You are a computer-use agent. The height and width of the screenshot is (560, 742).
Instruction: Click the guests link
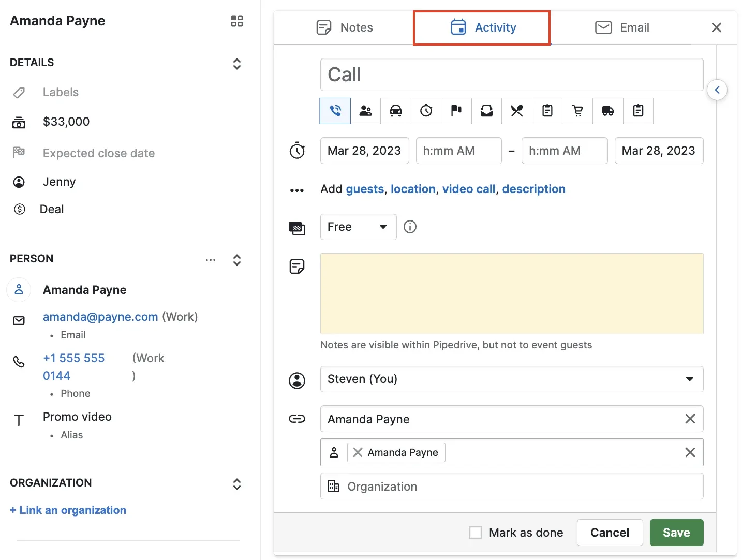(x=365, y=189)
